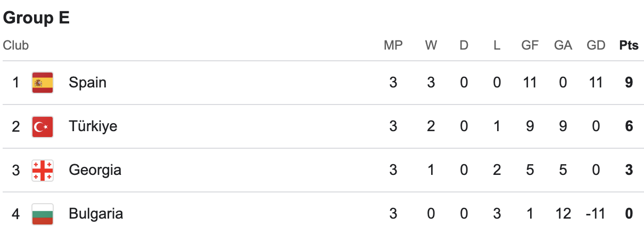This screenshot has width=644, height=241.
Task: Click Türkiye's 6 points value
Action: [x=629, y=126]
